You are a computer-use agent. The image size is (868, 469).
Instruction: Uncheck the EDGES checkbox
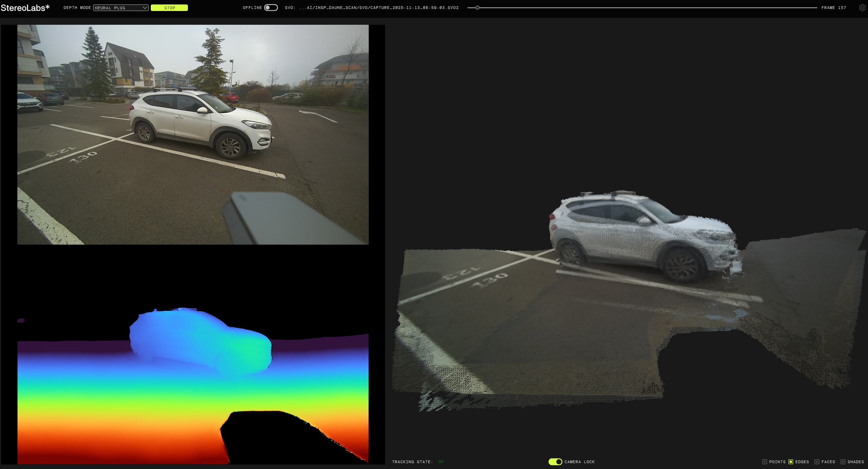[x=791, y=462]
